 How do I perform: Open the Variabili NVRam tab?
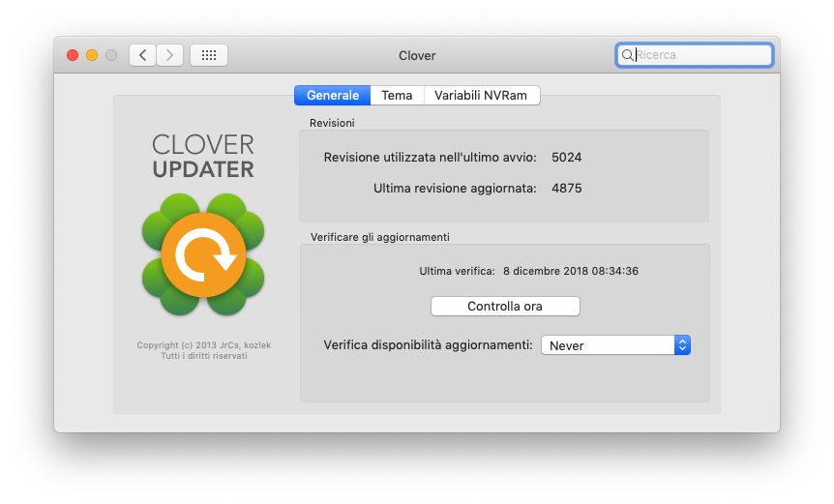(482, 96)
